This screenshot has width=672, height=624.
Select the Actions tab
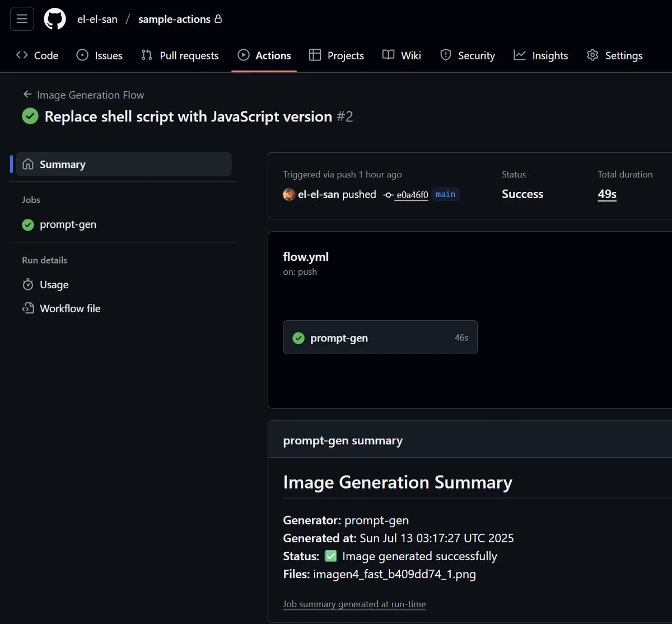click(x=264, y=55)
